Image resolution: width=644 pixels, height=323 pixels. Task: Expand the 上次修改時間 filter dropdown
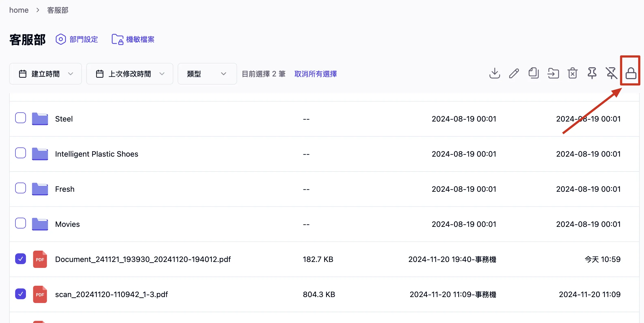pos(130,74)
